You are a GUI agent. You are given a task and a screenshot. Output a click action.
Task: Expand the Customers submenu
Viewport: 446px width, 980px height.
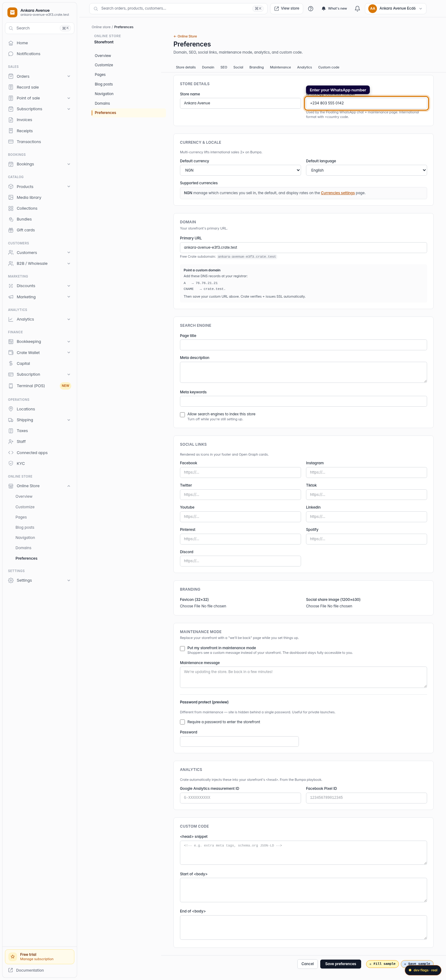point(69,253)
